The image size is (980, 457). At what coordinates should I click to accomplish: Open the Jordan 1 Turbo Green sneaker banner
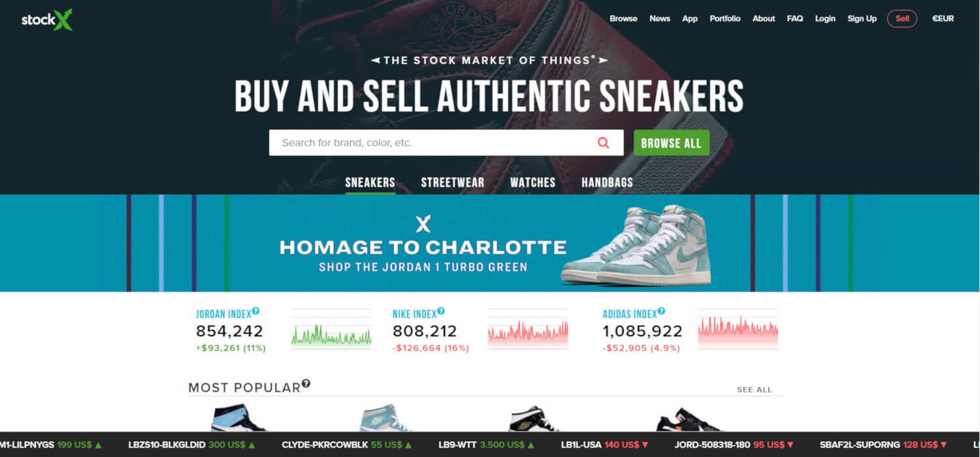490,243
